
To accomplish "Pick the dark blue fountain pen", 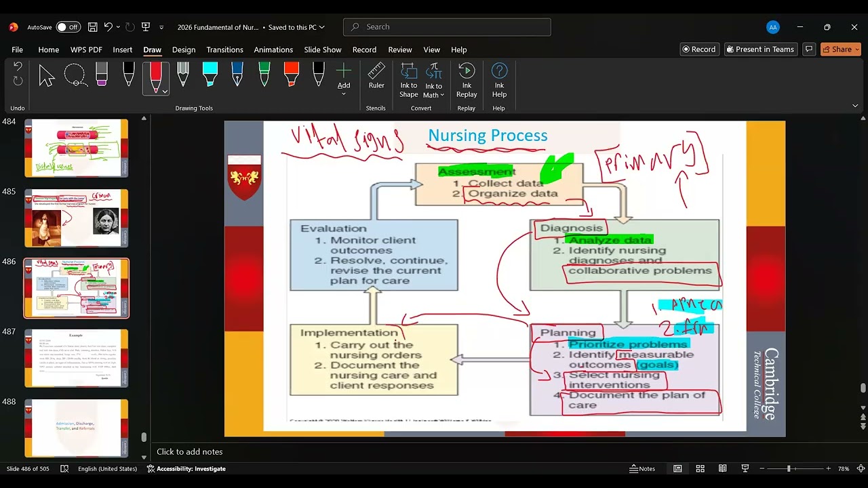I will pos(237,75).
